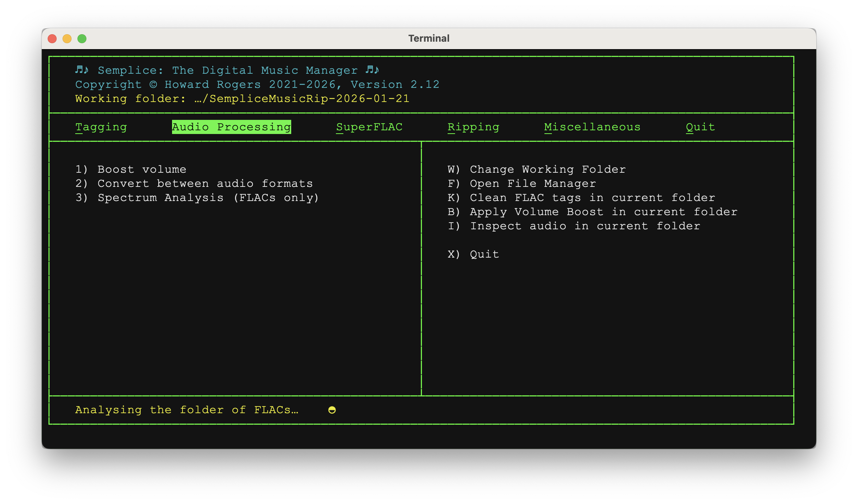This screenshot has width=858, height=504.
Task: Select Quit from the top menu bar
Action: pyautogui.click(x=700, y=127)
